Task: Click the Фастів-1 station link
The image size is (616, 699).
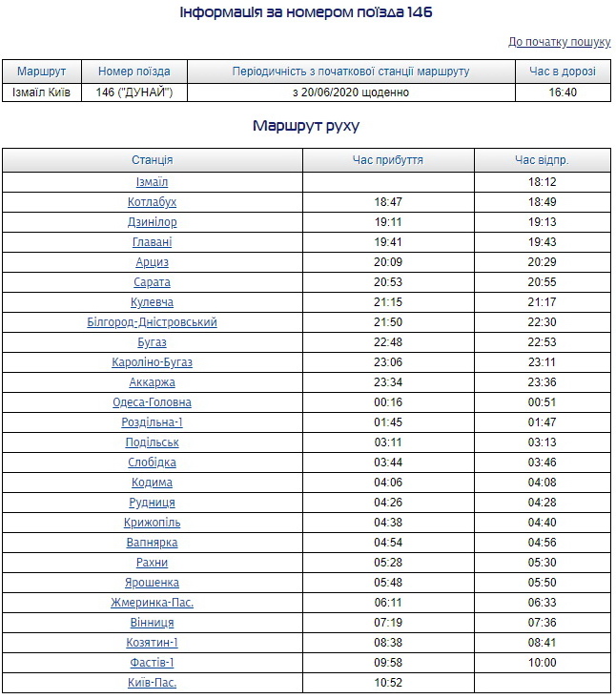Action: point(153,663)
